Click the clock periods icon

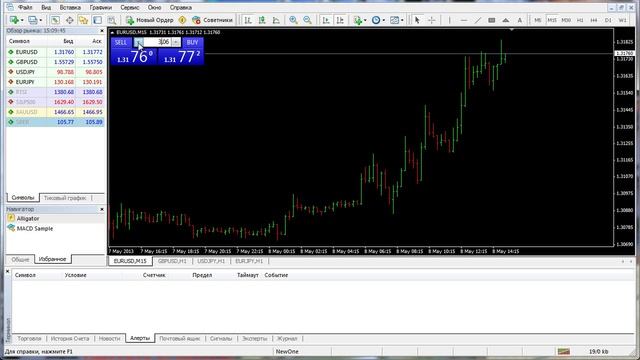tap(376, 20)
